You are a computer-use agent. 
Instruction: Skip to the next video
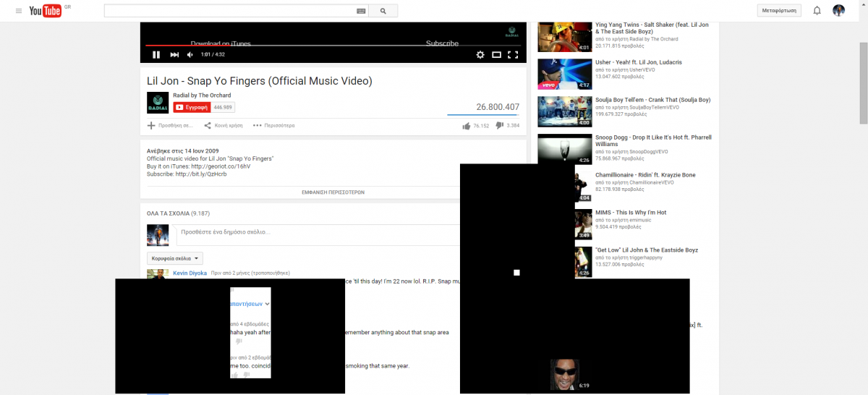pyautogui.click(x=174, y=54)
